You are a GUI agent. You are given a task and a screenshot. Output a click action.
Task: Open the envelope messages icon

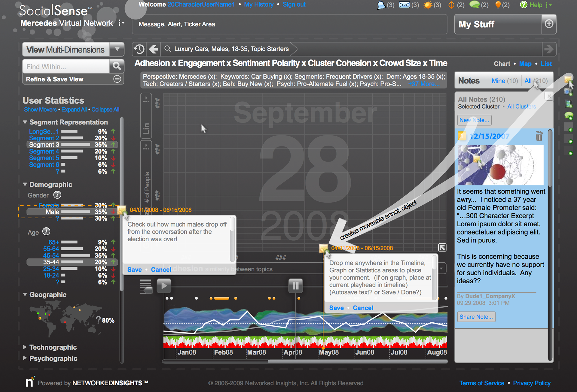404,5
